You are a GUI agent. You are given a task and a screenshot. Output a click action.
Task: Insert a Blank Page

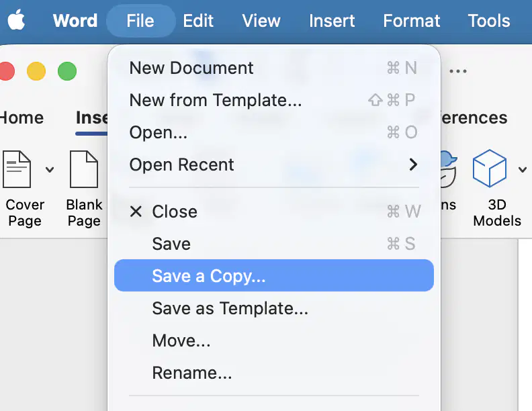click(84, 189)
